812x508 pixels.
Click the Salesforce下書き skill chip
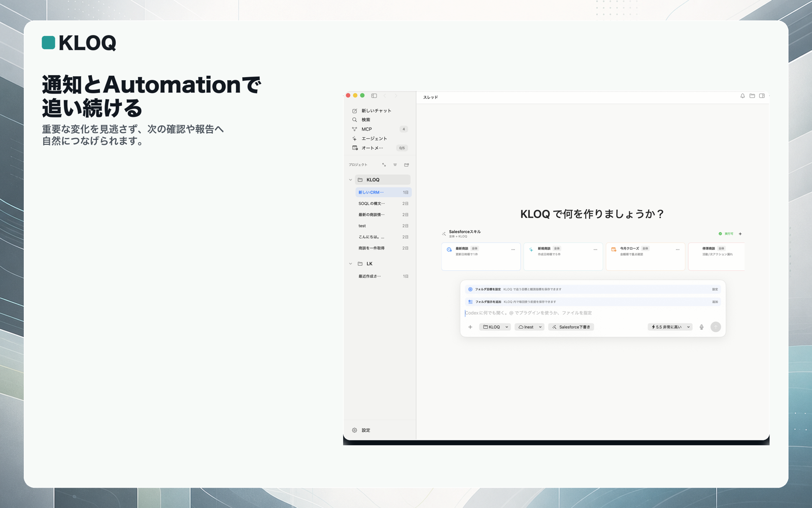click(x=571, y=327)
